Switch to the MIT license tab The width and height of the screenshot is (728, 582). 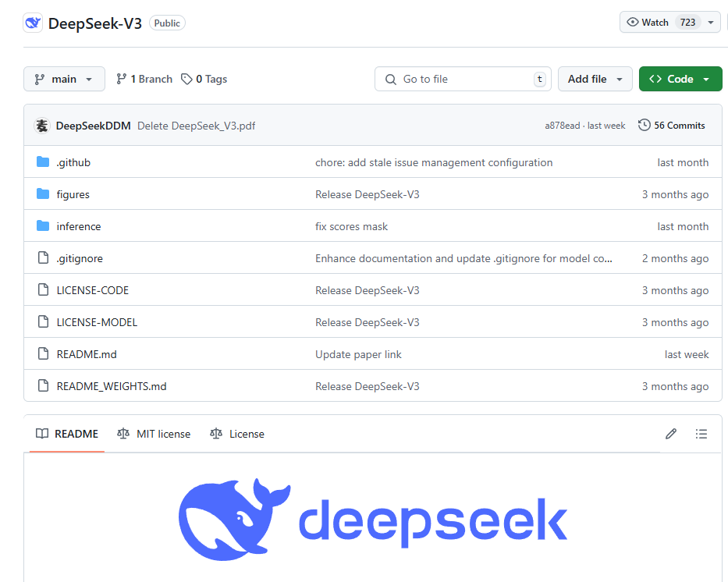[x=154, y=434]
